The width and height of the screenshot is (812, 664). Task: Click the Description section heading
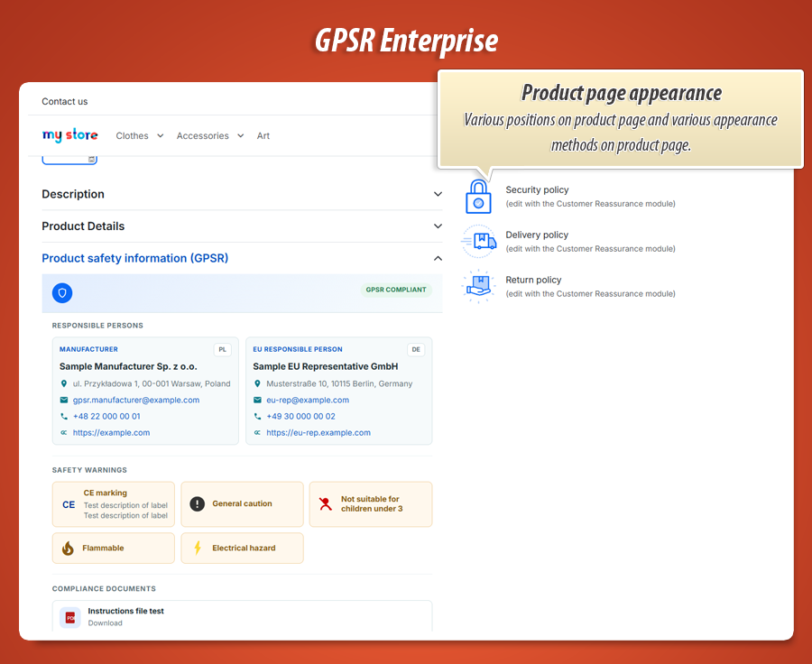(x=73, y=194)
